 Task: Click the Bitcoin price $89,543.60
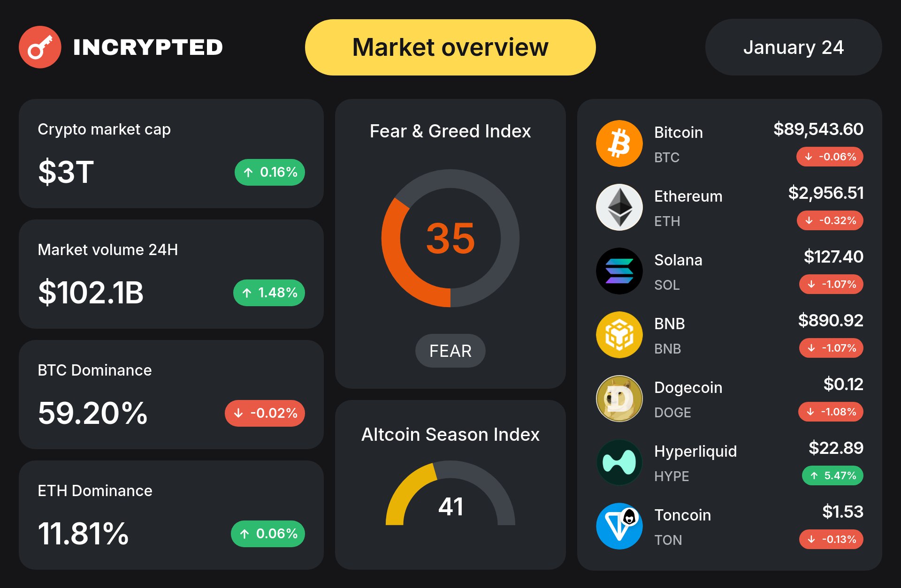coord(818,129)
